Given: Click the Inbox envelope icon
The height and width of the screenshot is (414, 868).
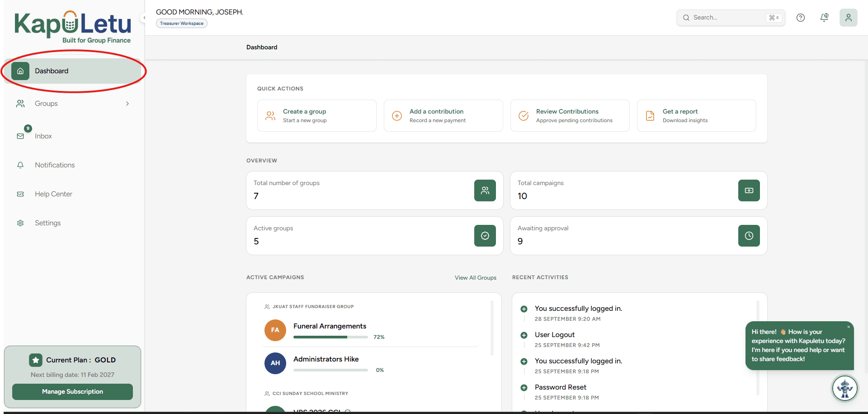Looking at the screenshot, I should pos(20,136).
